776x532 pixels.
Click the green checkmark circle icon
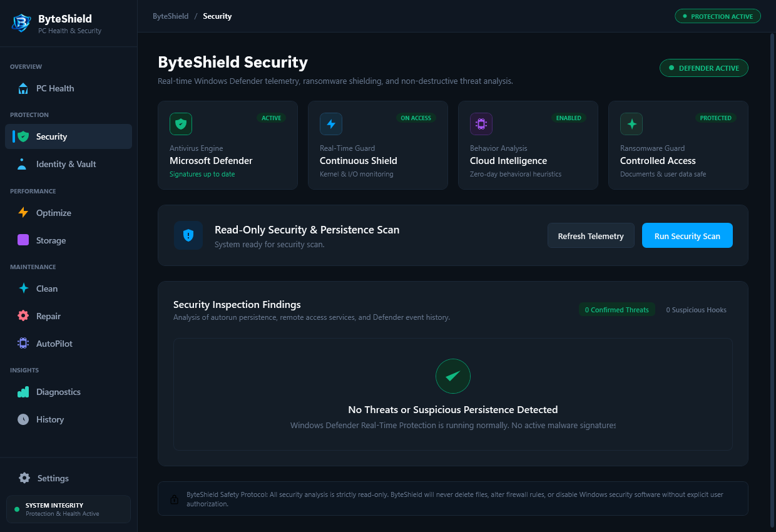point(453,376)
